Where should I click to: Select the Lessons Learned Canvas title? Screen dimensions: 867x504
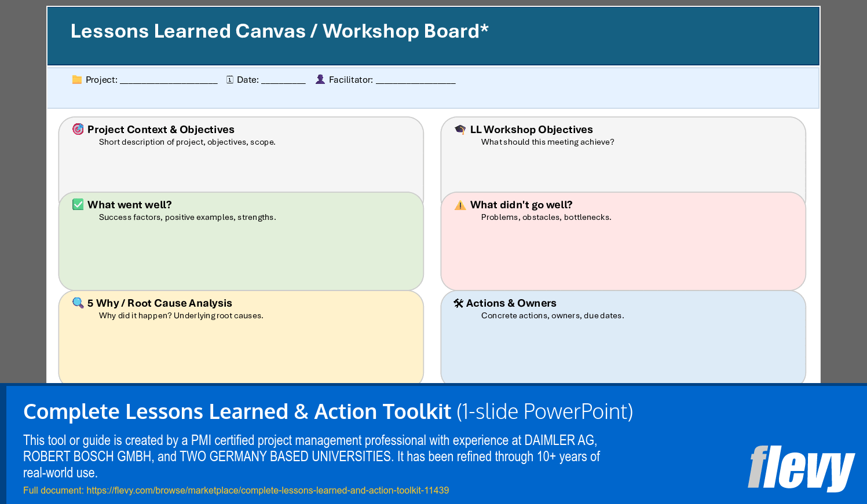279,31
